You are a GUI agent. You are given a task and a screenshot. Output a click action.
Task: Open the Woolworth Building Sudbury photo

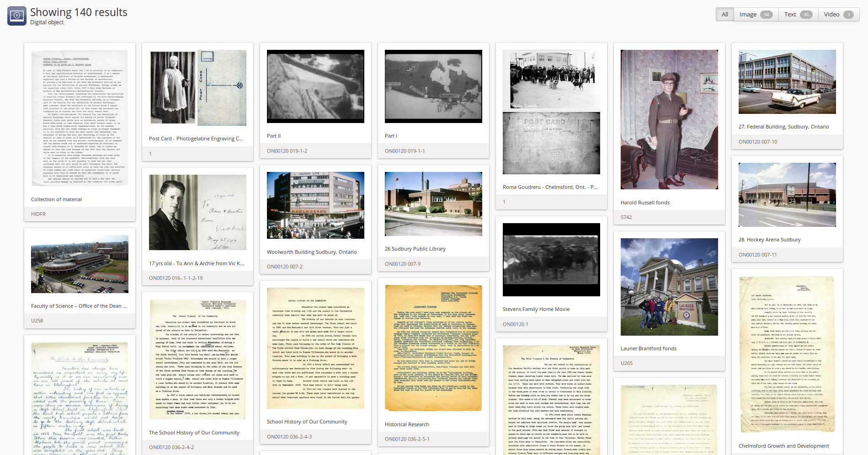pos(315,205)
